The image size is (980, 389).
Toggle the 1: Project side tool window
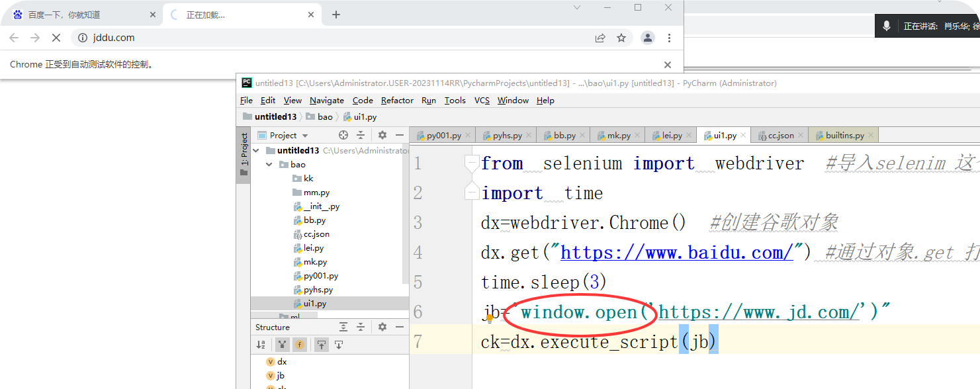pos(244,154)
